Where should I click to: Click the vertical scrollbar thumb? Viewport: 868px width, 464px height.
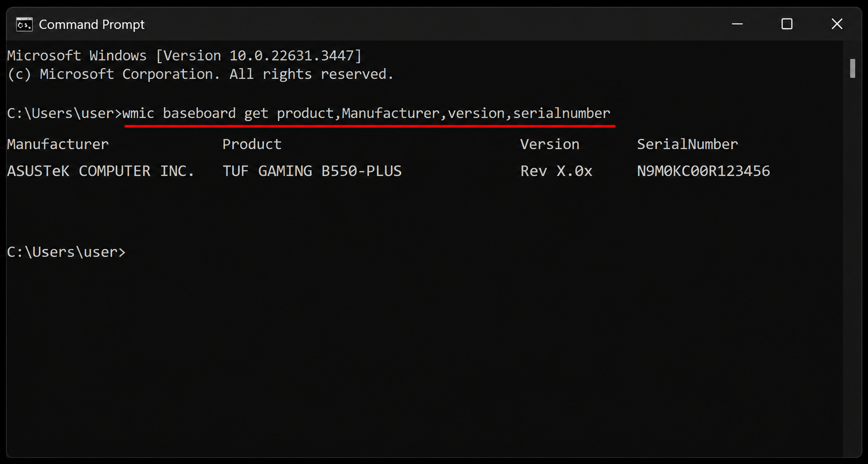(x=853, y=68)
